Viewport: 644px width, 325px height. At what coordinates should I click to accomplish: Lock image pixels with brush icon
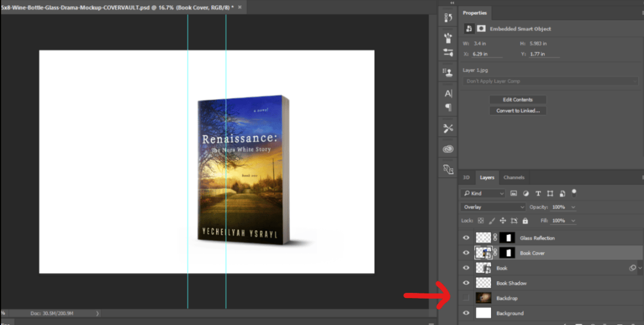[492, 220]
